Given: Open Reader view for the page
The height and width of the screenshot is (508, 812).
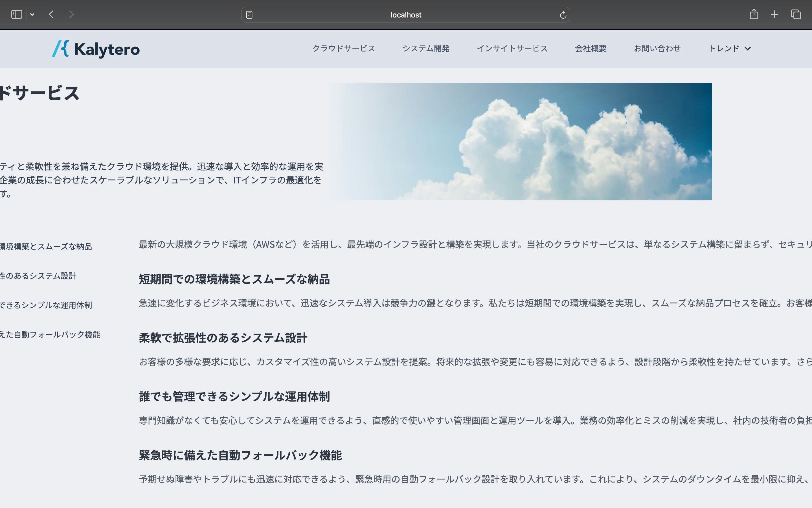Looking at the screenshot, I should 249,14.
